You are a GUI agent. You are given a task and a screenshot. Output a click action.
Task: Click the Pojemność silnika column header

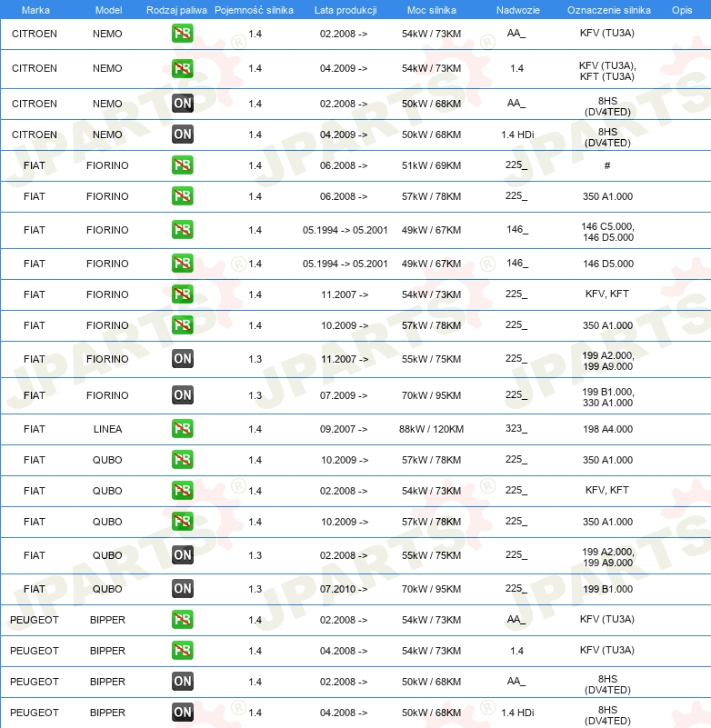[254, 10]
